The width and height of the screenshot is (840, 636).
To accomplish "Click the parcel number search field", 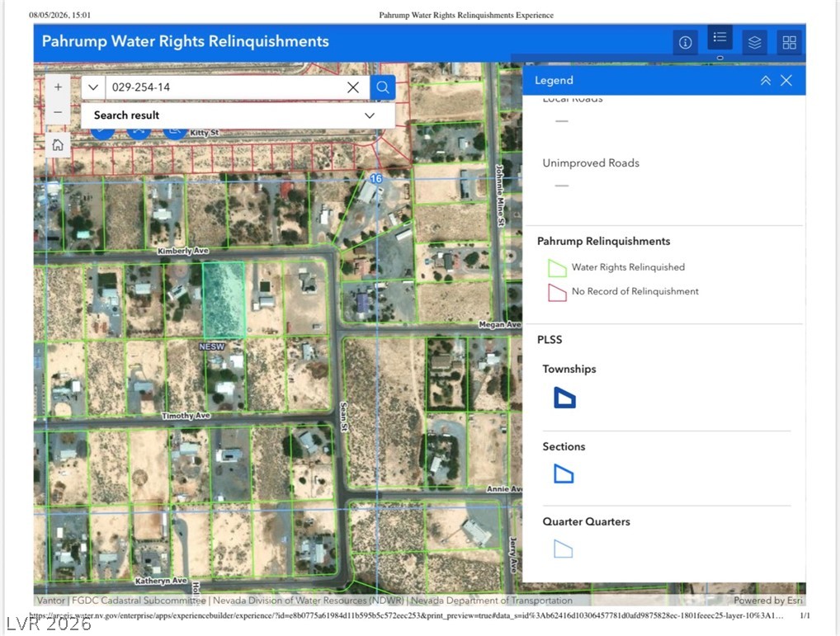I will pyautogui.click(x=225, y=87).
